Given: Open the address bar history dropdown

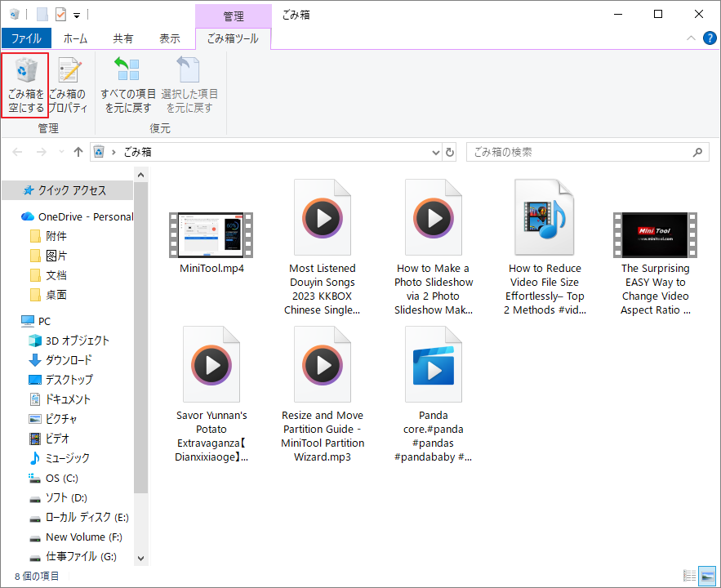Looking at the screenshot, I should (434, 152).
